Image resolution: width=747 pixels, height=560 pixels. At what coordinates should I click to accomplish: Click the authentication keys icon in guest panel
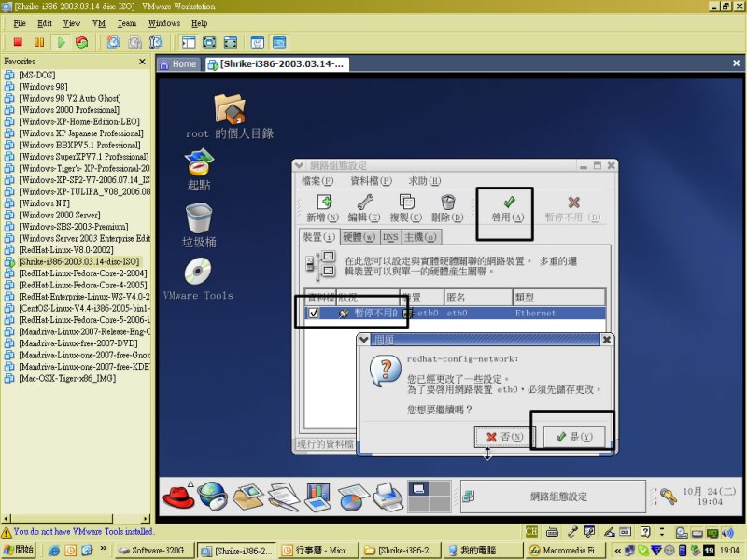coord(668,496)
